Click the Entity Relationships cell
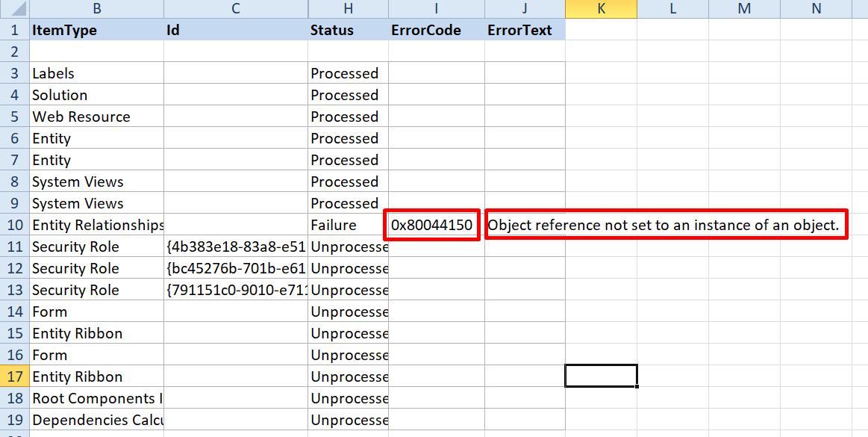868x437 pixels. point(97,225)
